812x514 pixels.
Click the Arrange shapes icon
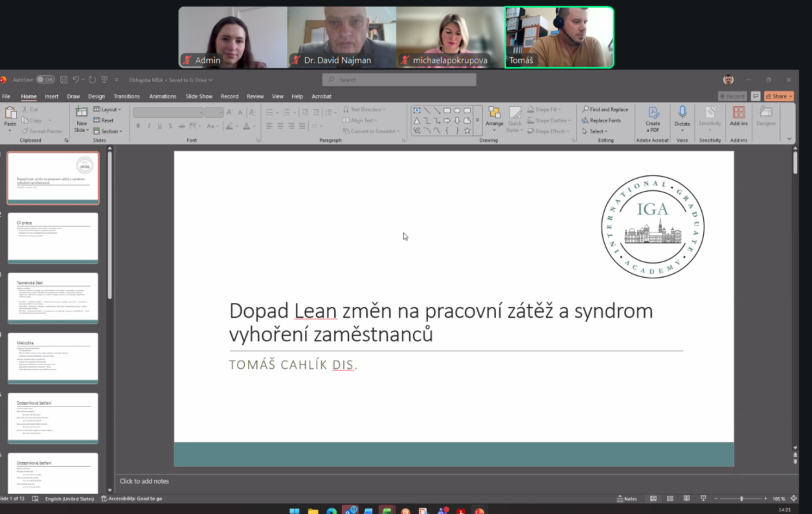click(494, 113)
